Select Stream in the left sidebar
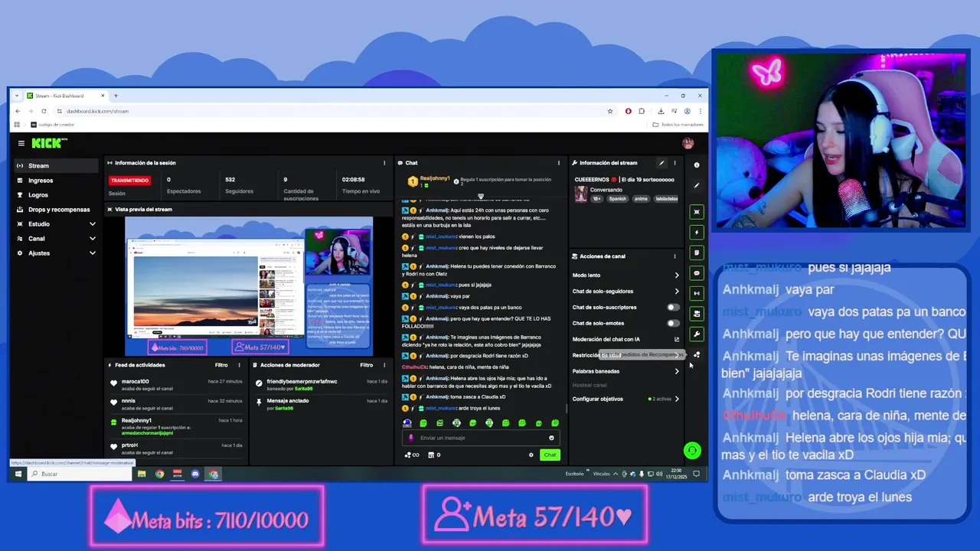Screen dimensions: 980x551 [x=55, y=165]
